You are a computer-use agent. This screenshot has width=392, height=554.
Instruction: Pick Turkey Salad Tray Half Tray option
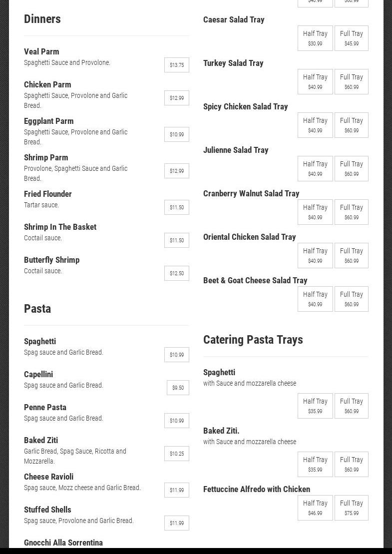coord(315,82)
